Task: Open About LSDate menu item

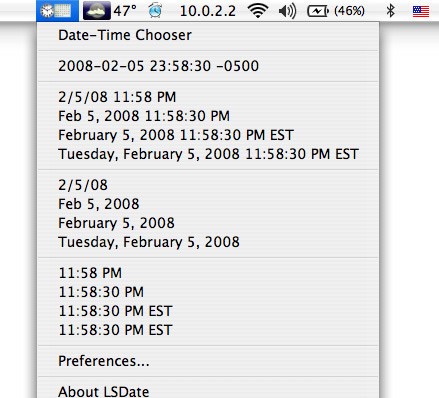Action: point(208,391)
